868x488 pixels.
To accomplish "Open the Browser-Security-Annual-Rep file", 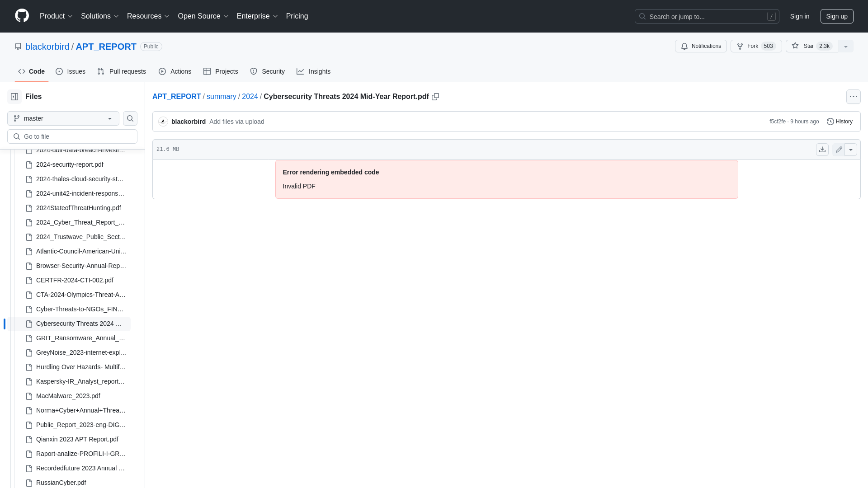I will click(x=81, y=266).
